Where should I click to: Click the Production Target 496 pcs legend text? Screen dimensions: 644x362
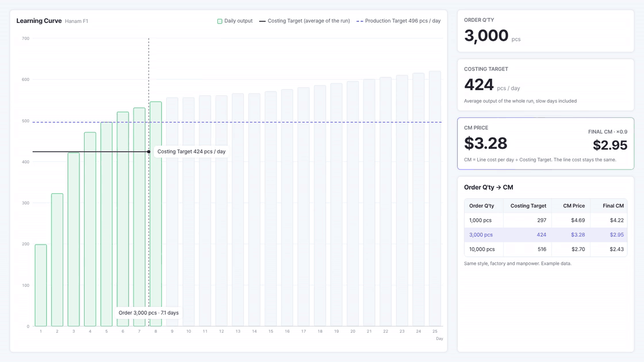[403, 21]
